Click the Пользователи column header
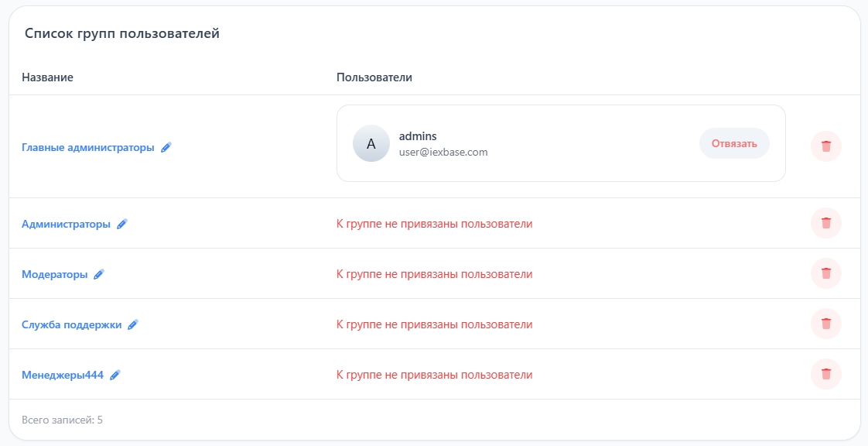Image resolution: width=868 pixels, height=446 pixels. click(x=374, y=77)
